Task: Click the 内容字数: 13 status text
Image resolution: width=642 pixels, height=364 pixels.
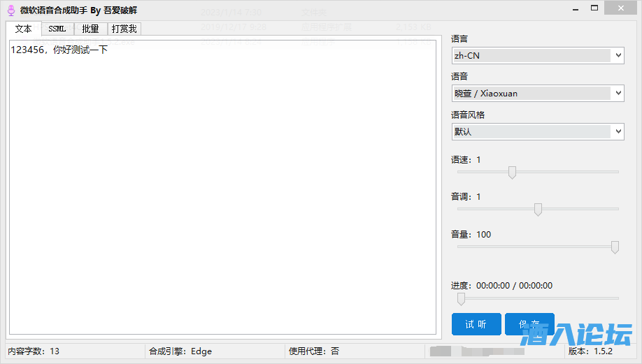Action: [x=34, y=351]
